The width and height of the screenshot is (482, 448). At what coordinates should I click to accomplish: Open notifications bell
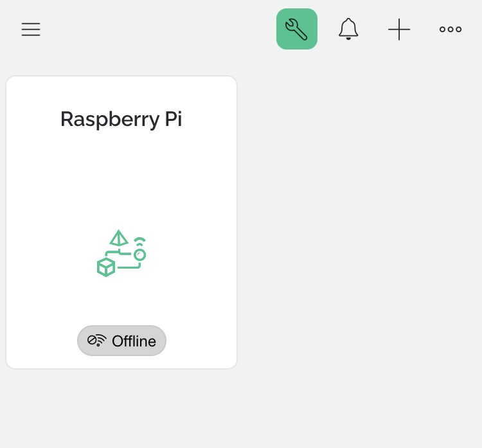point(348,29)
